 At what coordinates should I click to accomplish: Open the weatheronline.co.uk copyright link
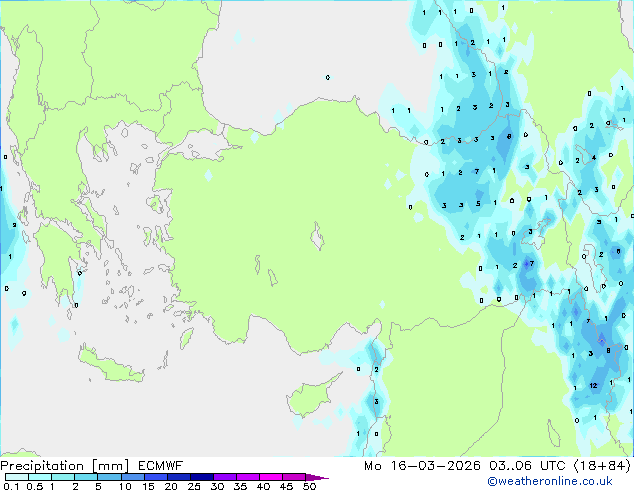pyautogui.click(x=549, y=481)
